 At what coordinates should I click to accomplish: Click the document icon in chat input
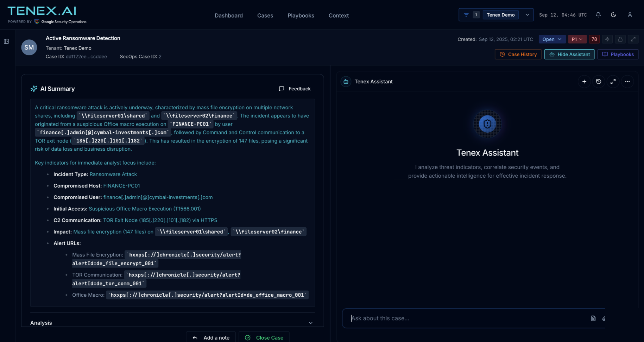(593, 318)
